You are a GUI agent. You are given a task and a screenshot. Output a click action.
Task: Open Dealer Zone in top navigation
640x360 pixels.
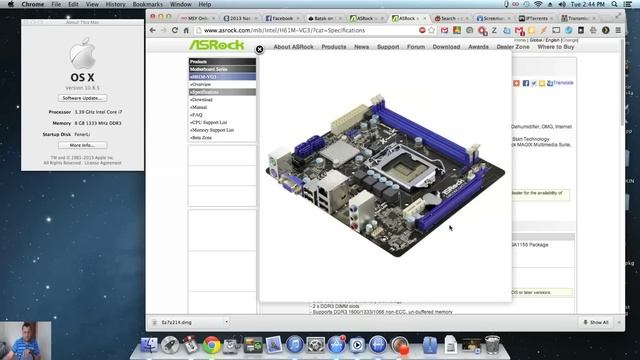pos(513,47)
